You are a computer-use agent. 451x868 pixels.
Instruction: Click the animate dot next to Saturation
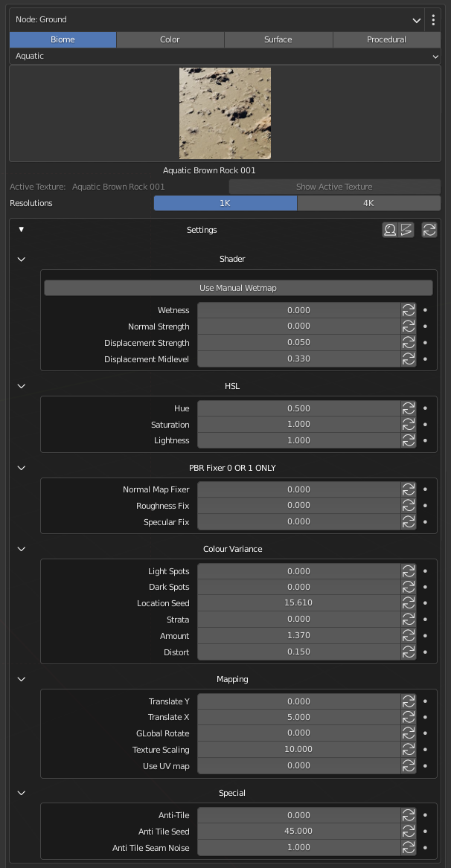(425, 424)
